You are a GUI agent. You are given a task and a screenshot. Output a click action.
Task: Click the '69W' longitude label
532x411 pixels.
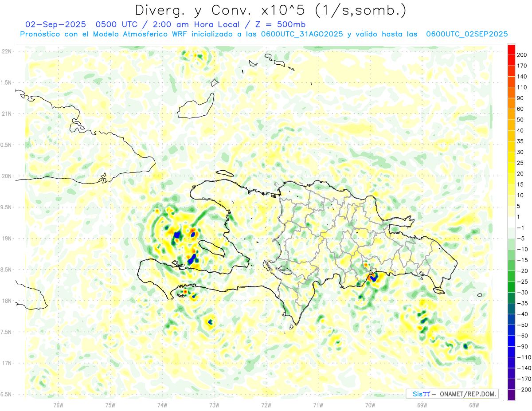pyautogui.click(x=422, y=405)
